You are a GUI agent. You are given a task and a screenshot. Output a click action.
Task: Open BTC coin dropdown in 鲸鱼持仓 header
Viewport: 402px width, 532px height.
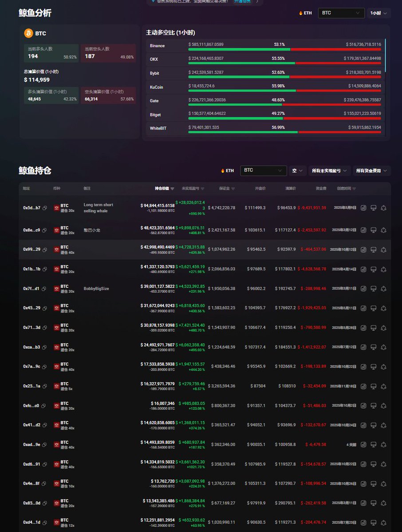tap(263, 170)
